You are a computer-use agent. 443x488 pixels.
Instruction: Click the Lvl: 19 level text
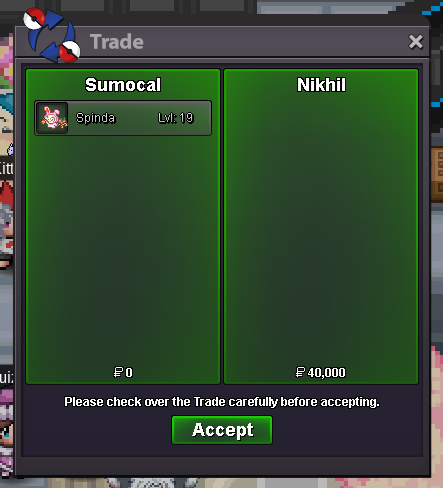(175, 118)
